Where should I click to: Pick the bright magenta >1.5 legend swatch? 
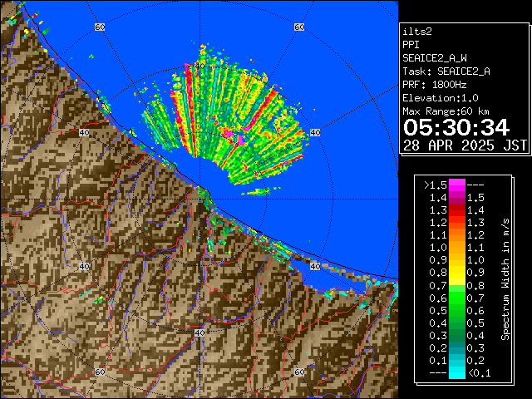tap(457, 185)
